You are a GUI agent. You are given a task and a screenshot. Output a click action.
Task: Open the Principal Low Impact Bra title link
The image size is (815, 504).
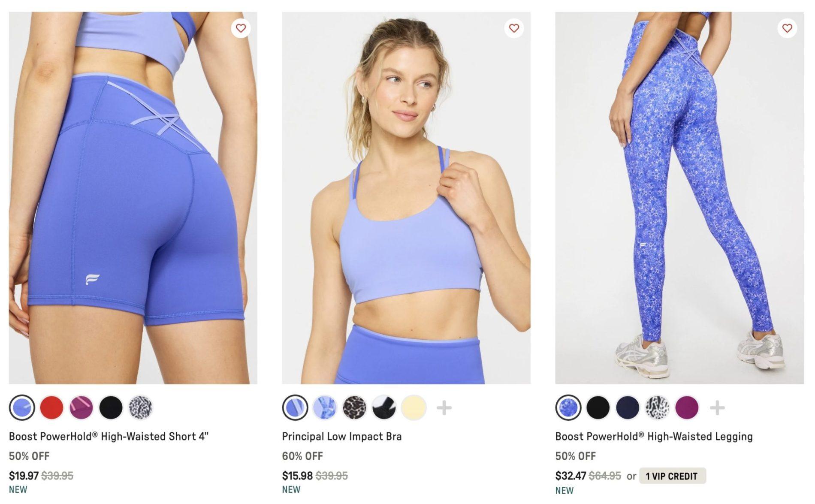[342, 437]
